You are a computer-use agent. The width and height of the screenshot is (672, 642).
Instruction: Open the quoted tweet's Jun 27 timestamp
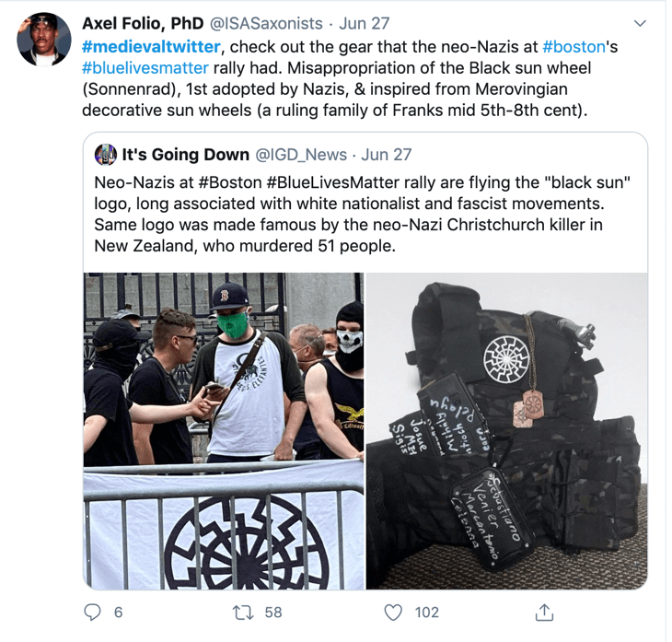tap(386, 155)
